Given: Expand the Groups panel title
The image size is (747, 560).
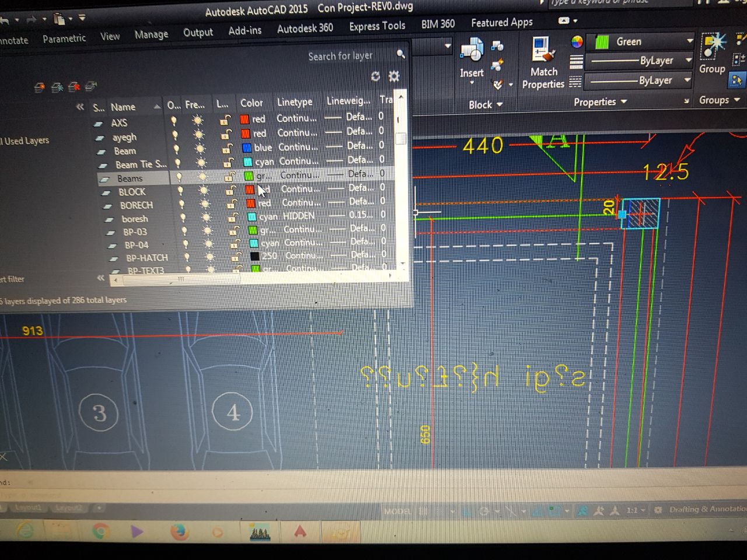Looking at the screenshot, I should 720,100.
